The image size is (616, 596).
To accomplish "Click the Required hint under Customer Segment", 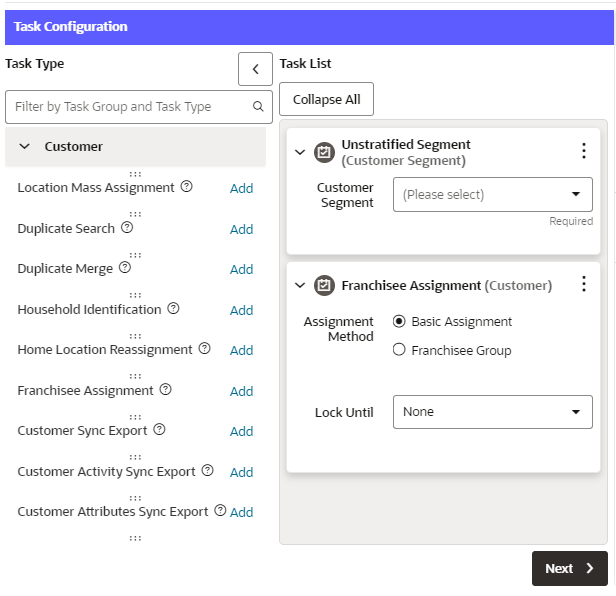I will (571, 221).
